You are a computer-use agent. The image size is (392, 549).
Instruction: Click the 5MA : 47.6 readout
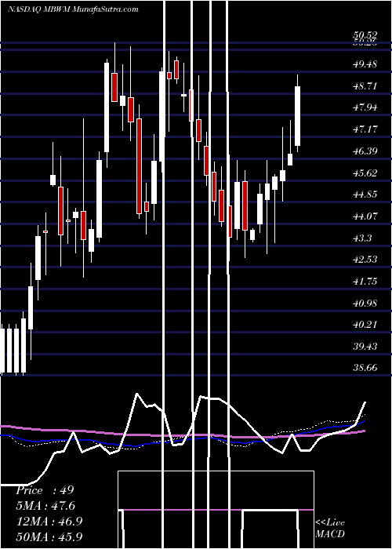[x=45, y=506]
